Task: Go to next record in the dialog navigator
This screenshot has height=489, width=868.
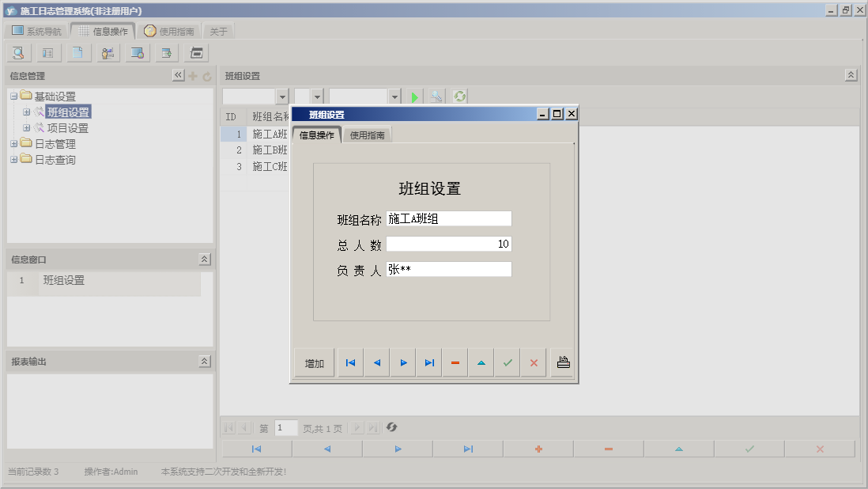Action: click(403, 362)
